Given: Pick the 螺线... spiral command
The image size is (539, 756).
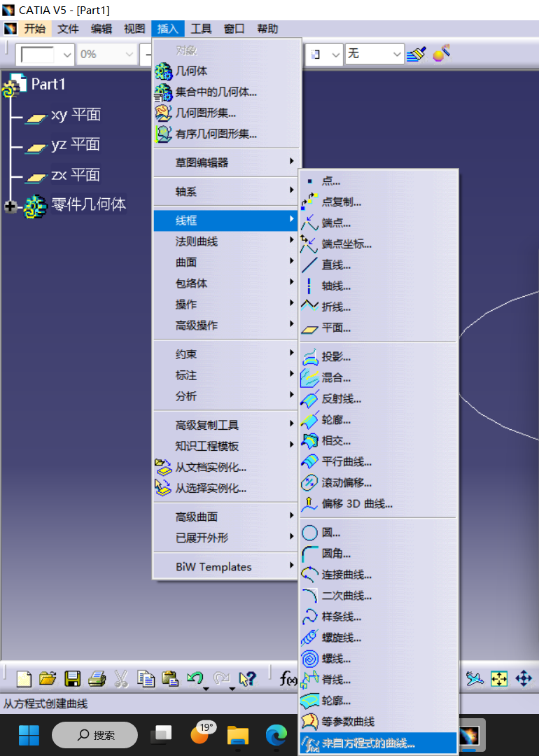Looking at the screenshot, I should point(378,659).
